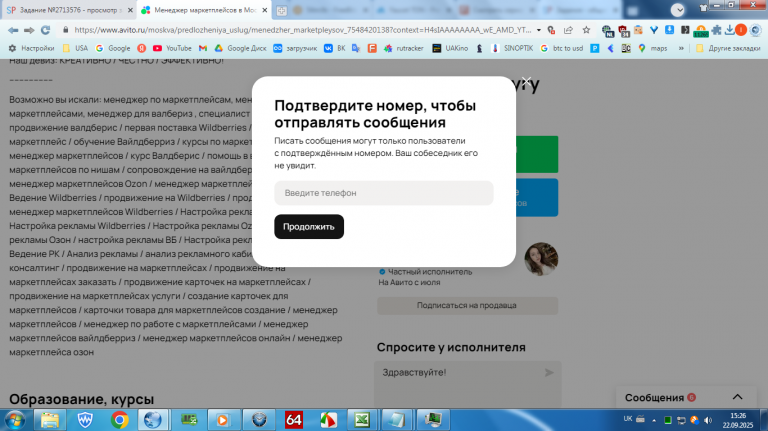Open the clock app taskbar icon

tap(259, 420)
